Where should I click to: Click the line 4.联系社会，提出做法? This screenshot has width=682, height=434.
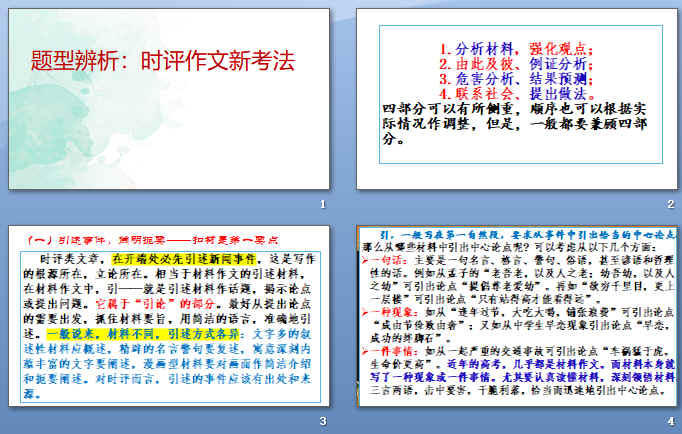pos(516,92)
